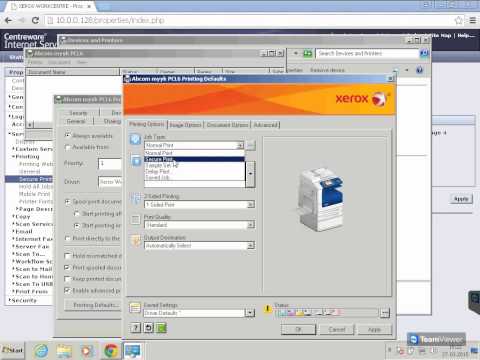Toggle Print spooled documents first checkbox

click(67, 267)
